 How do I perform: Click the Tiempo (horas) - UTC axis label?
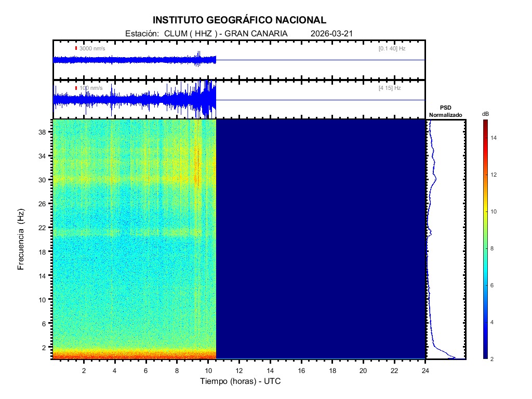tap(241, 381)
